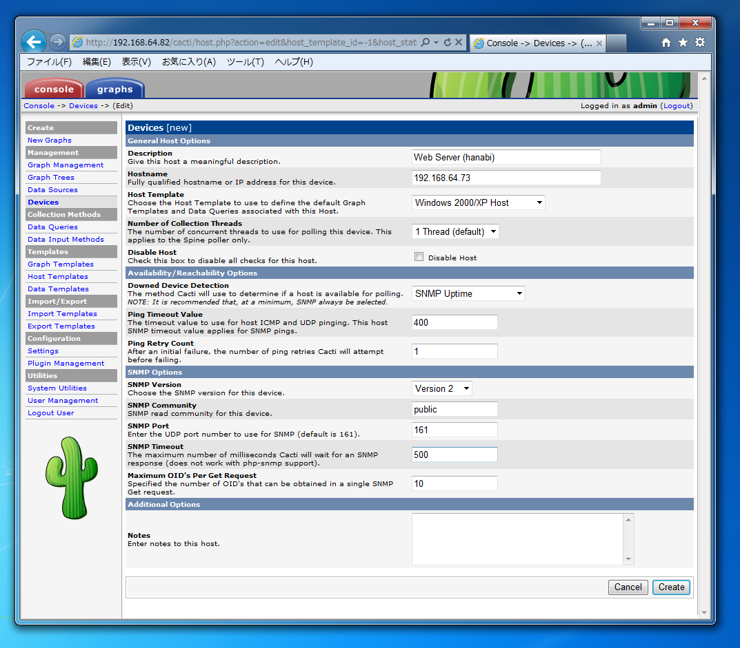
Task: Click the Hostname input field
Action: (506, 178)
